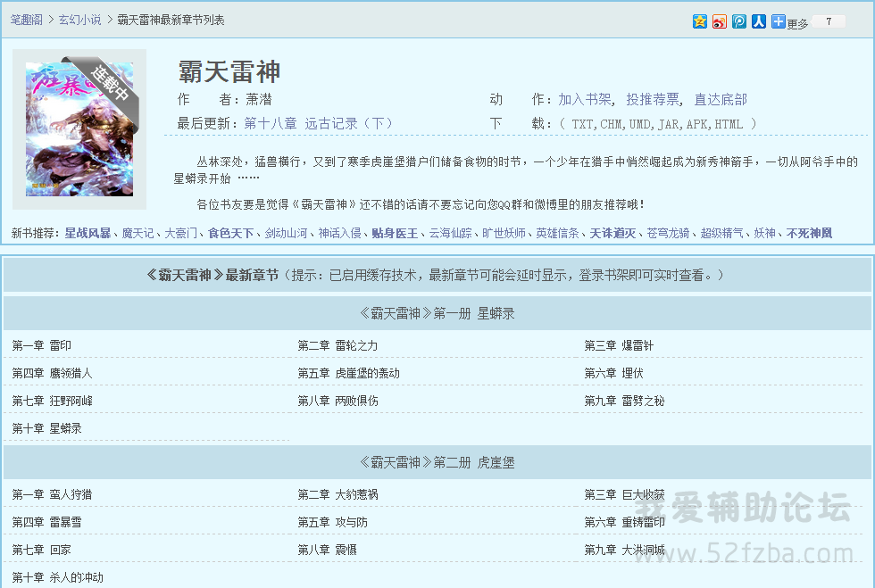Read chapter 第九章 雷劈之秘
The image size is (875, 588).
point(624,401)
